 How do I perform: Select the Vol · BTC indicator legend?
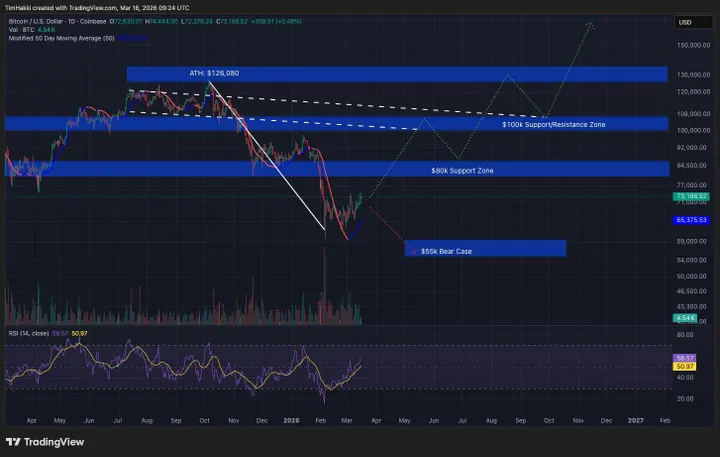pyautogui.click(x=18, y=30)
